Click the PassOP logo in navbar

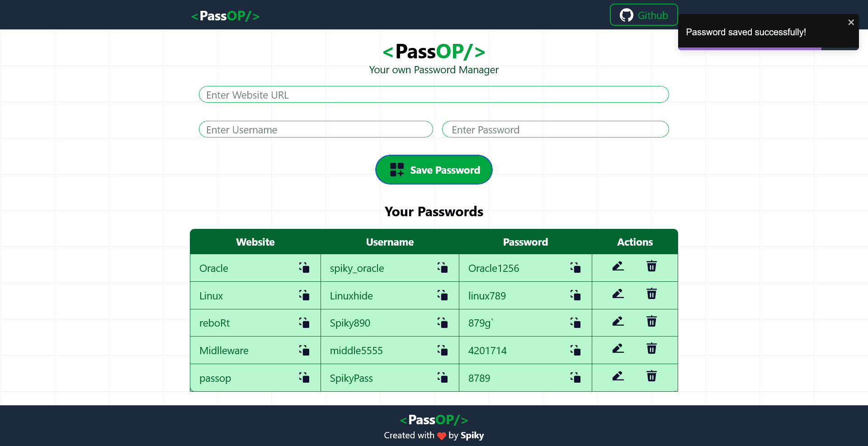pyautogui.click(x=225, y=16)
